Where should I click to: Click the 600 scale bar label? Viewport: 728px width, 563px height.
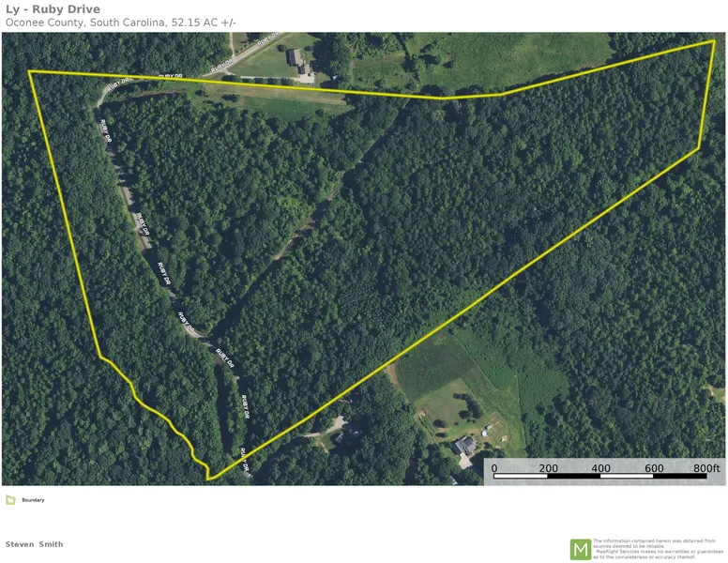click(654, 468)
